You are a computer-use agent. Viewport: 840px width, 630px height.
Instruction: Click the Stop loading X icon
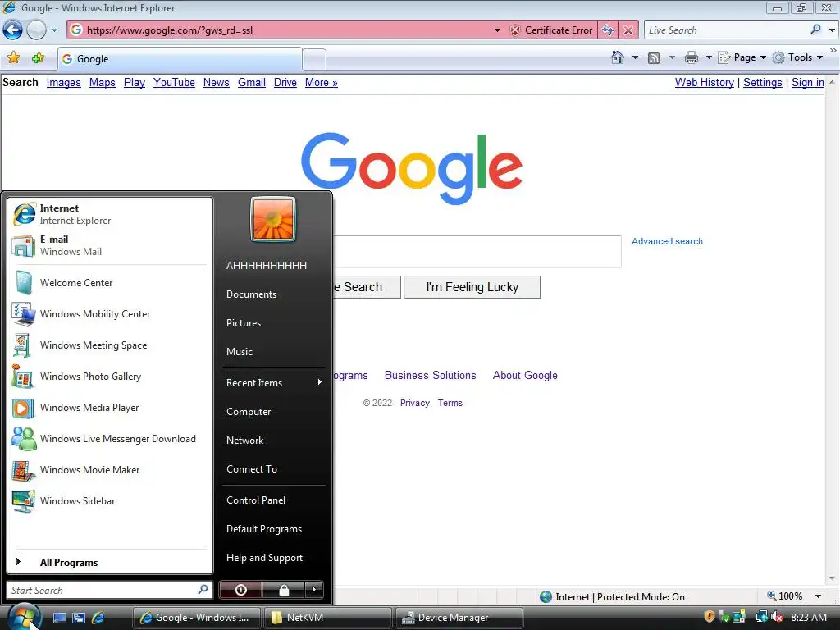point(628,30)
